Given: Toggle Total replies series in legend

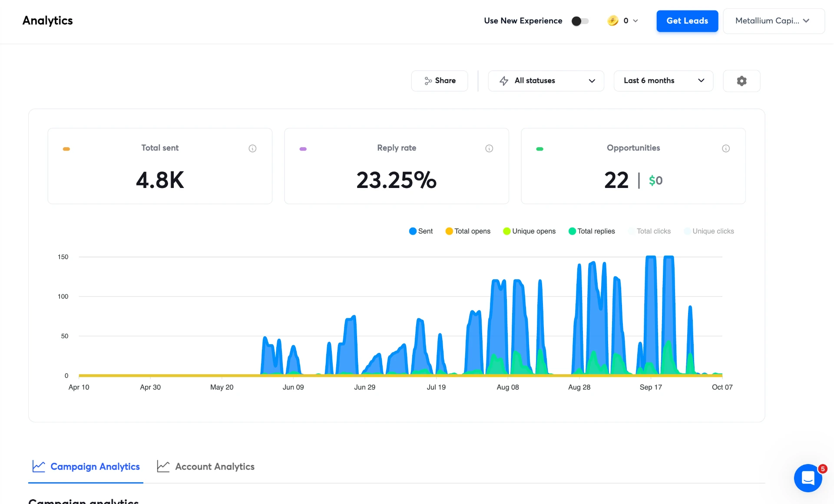Looking at the screenshot, I should [592, 231].
